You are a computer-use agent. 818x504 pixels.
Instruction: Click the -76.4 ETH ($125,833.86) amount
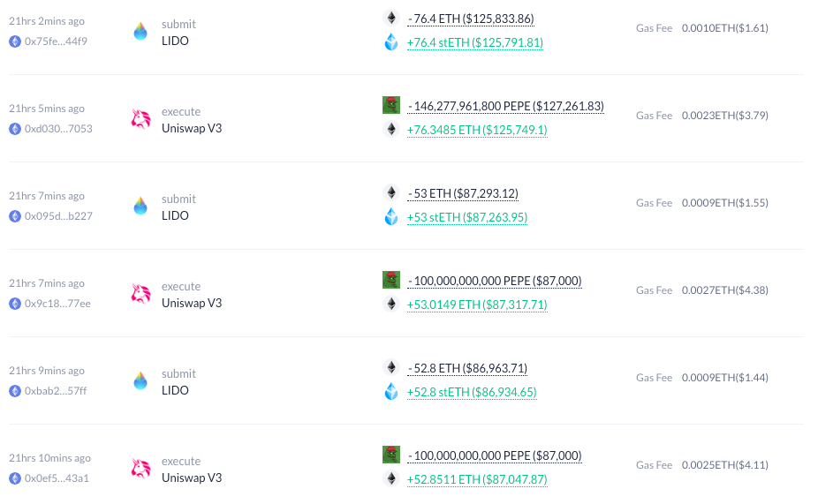coord(471,19)
